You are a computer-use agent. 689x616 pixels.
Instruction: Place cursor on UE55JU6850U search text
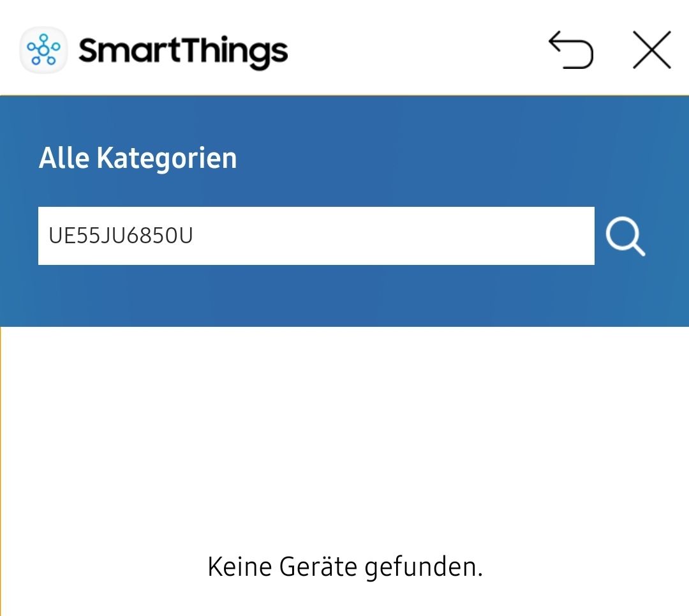pyautogui.click(x=121, y=236)
